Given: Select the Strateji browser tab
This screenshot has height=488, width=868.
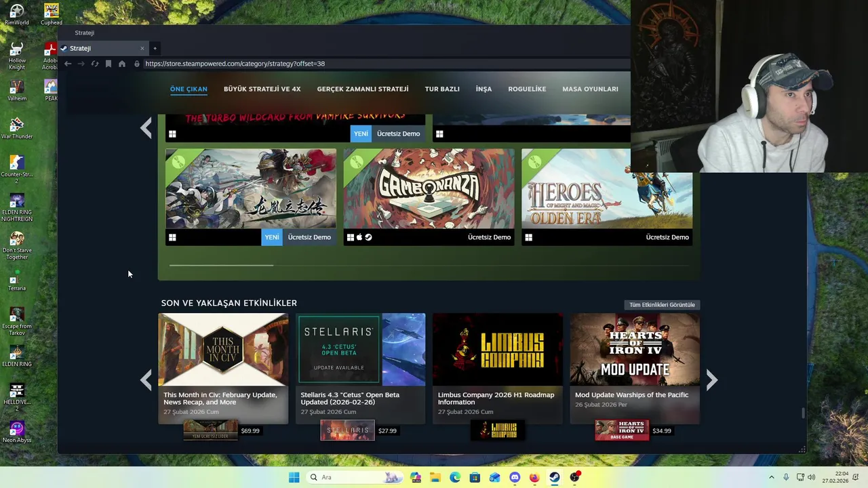Looking at the screenshot, I should (x=102, y=48).
